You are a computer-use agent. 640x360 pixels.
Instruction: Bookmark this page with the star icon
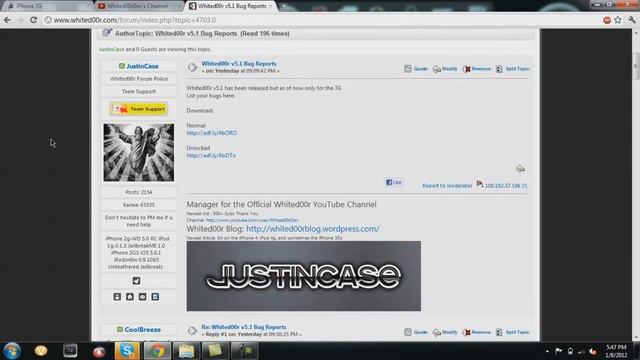618,20
